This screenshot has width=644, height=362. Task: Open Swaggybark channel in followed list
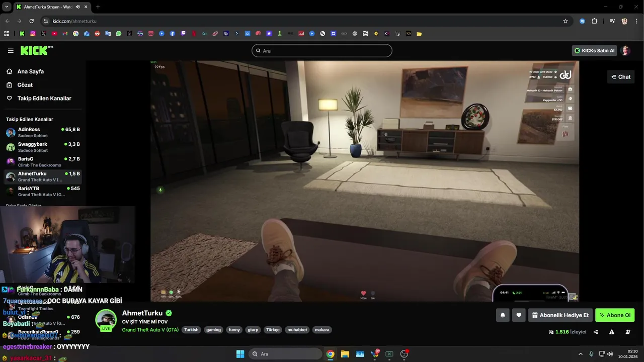43,147
